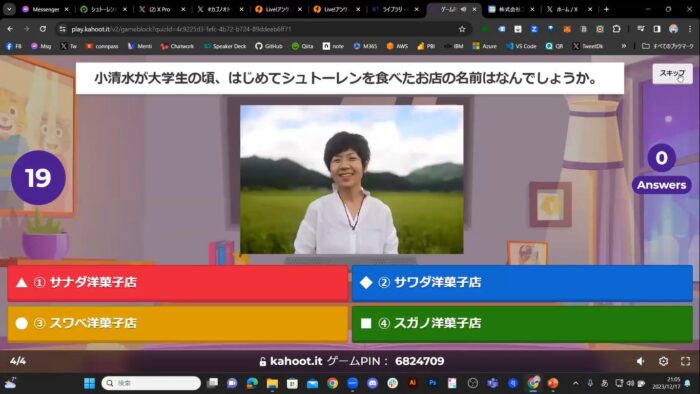Image resolution: width=700 pixels, height=394 pixels.
Task: Open the Slack icon in the taskbar
Action: coord(392,383)
